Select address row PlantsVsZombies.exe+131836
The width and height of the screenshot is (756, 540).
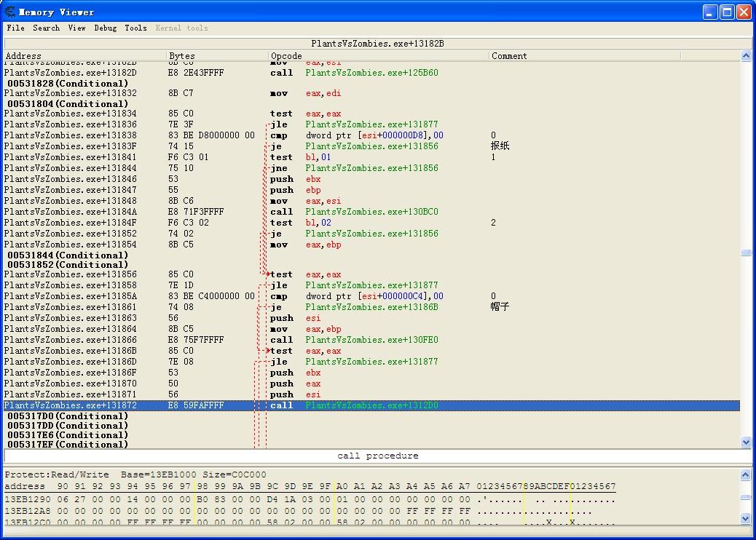pos(371,124)
